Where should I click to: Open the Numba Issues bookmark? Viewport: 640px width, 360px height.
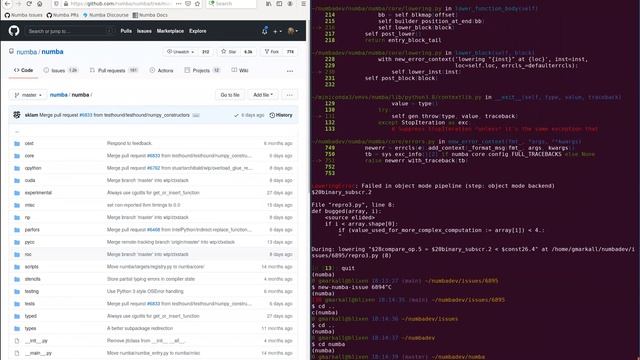24,15
